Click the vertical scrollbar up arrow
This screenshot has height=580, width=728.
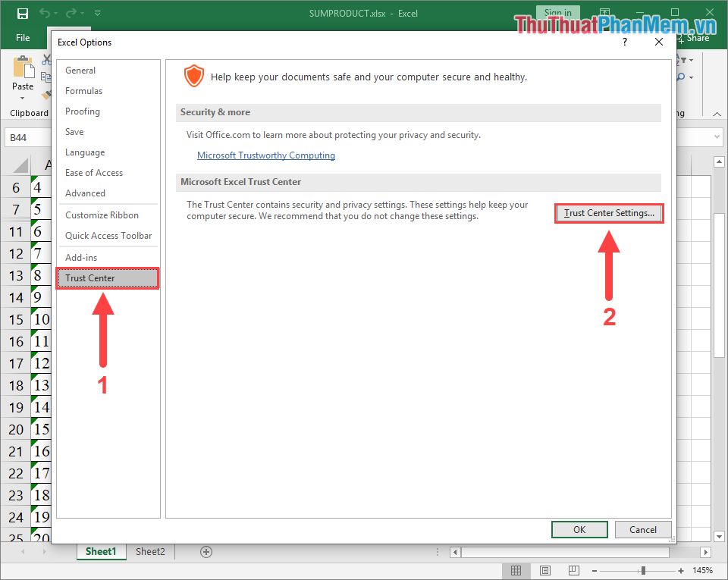719,162
